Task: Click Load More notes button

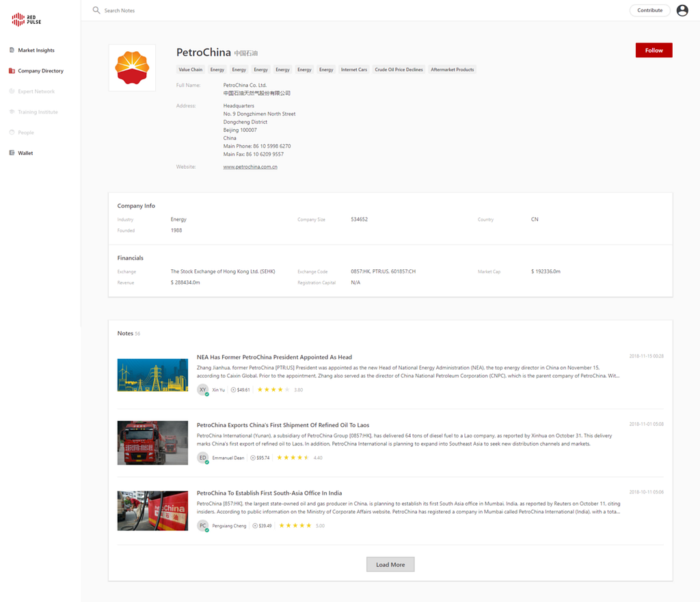Action: [x=390, y=564]
